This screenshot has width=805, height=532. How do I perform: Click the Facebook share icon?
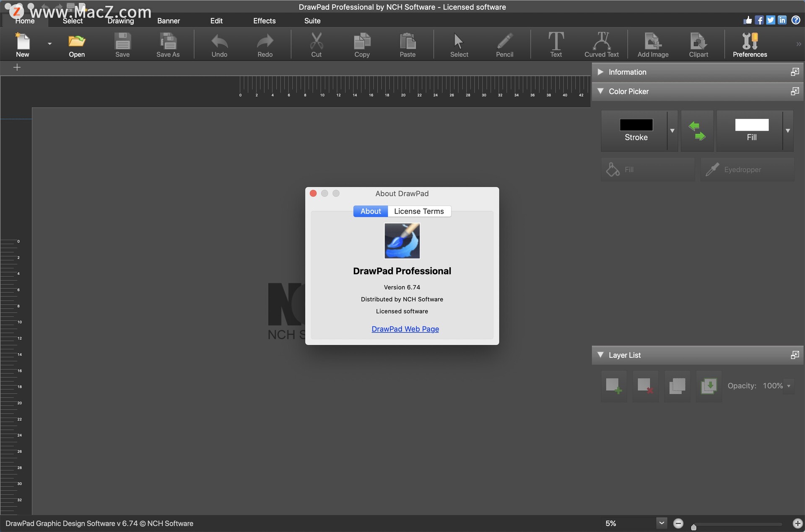point(759,20)
